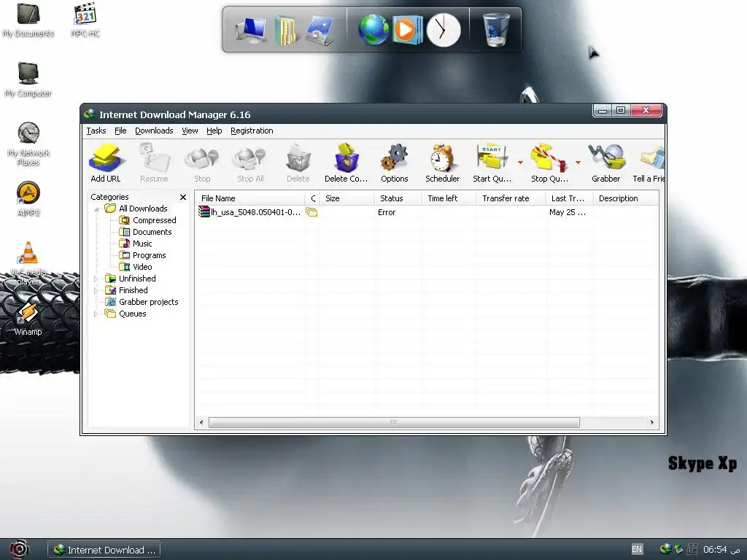This screenshot has width=747, height=560.
Task: Click the scroll left arrow
Action: pyautogui.click(x=201, y=422)
